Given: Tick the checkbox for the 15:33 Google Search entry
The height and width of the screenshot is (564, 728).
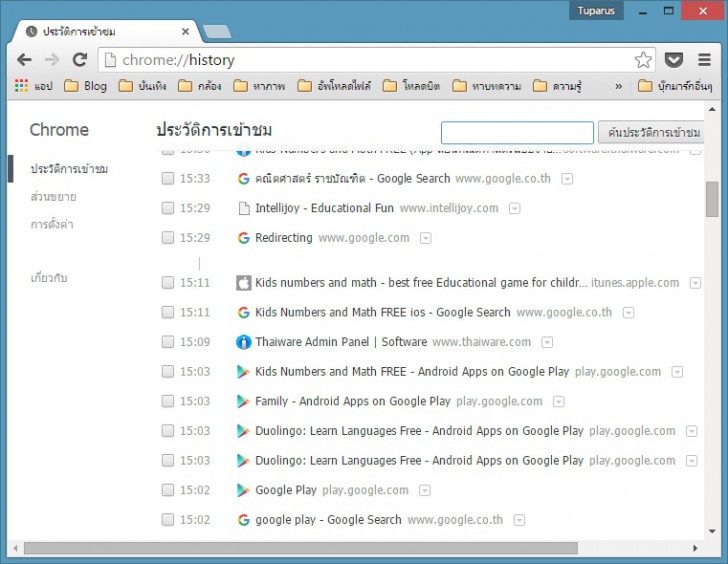Looking at the screenshot, I should 168,179.
